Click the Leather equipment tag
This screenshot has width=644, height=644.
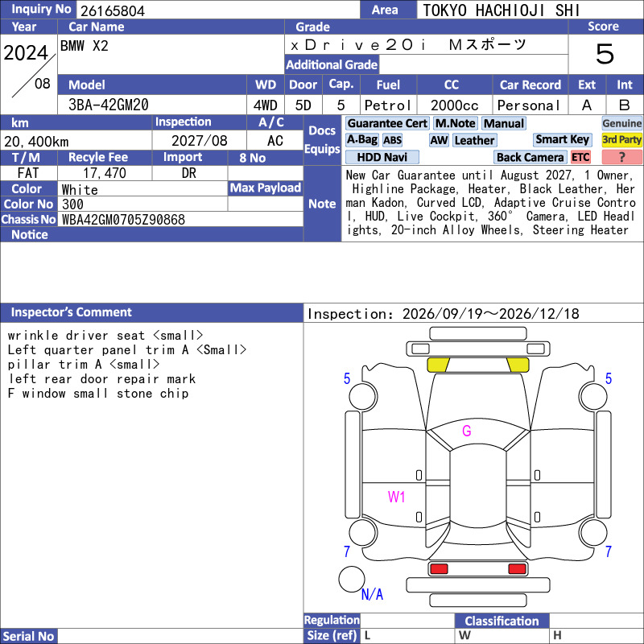coord(474,140)
